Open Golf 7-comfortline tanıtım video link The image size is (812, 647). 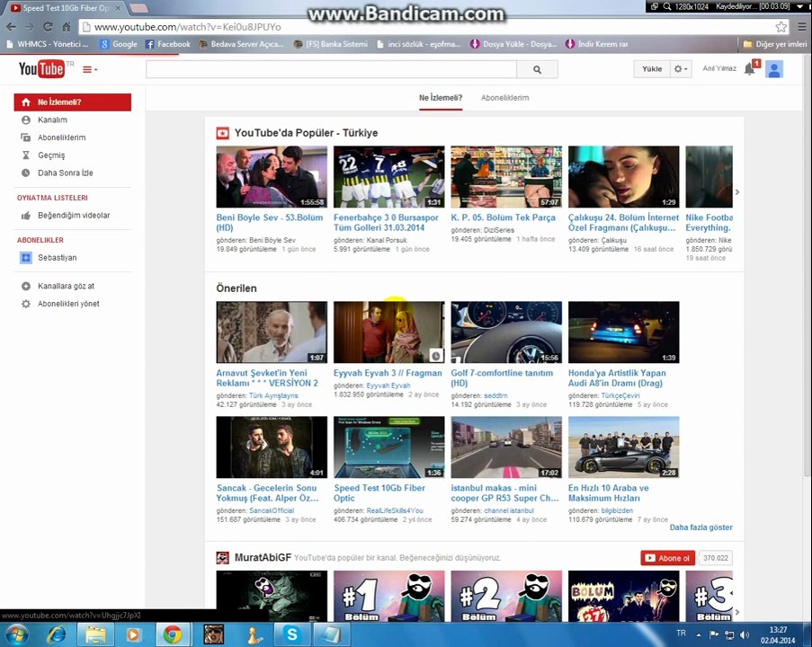[x=502, y=377]
